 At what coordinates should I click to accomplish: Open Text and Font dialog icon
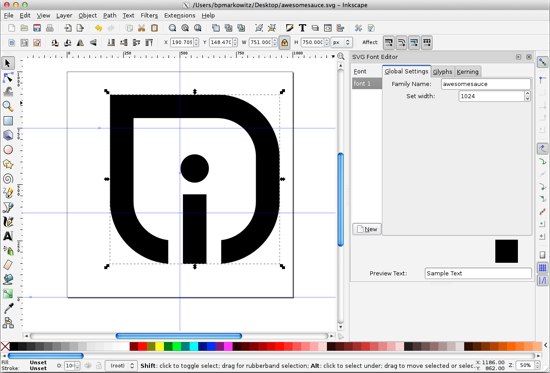[x=302, y=28]
